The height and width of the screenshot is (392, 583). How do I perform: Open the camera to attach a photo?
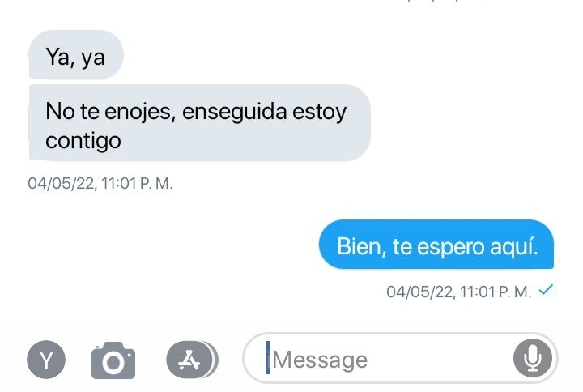click(x=113, y=360)
